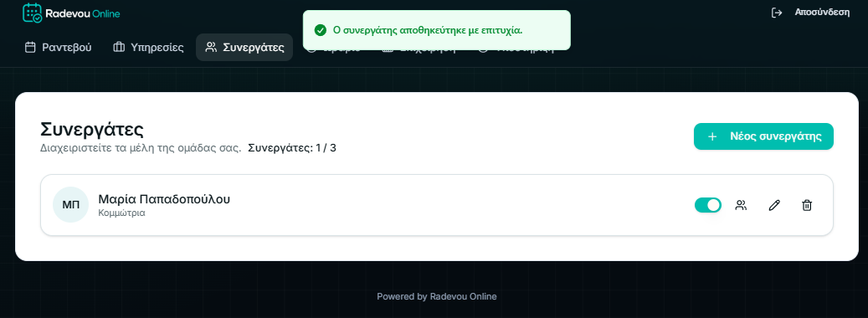The image size is (868, 318).
Task: Open the people icon for Μαρία Παπαδοπούλου
Action: (x=741, y=205)
